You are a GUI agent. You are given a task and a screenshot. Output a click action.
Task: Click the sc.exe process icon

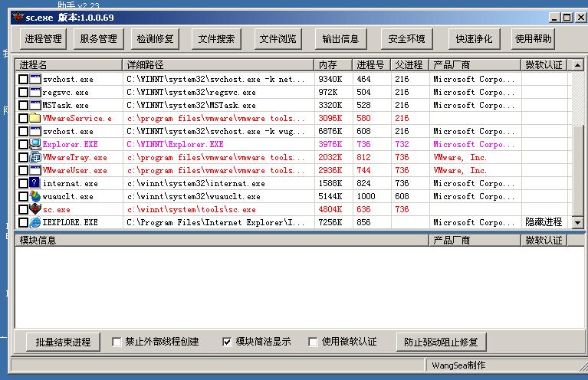(x=34, y=208)
